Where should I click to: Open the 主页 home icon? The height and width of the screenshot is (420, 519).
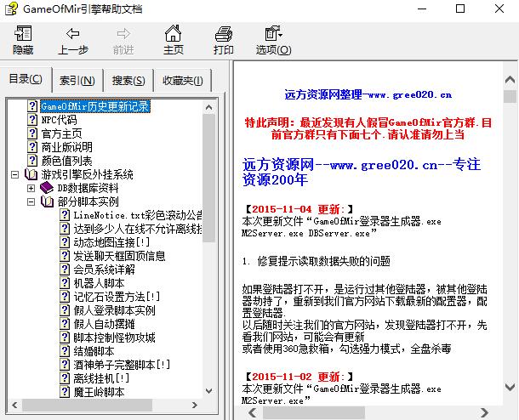[173, 33]
